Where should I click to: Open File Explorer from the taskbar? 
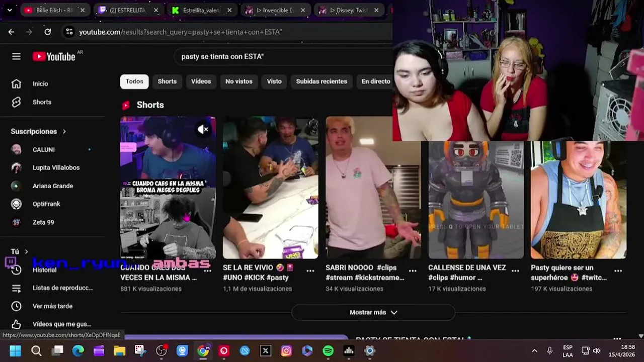(119, 351)
